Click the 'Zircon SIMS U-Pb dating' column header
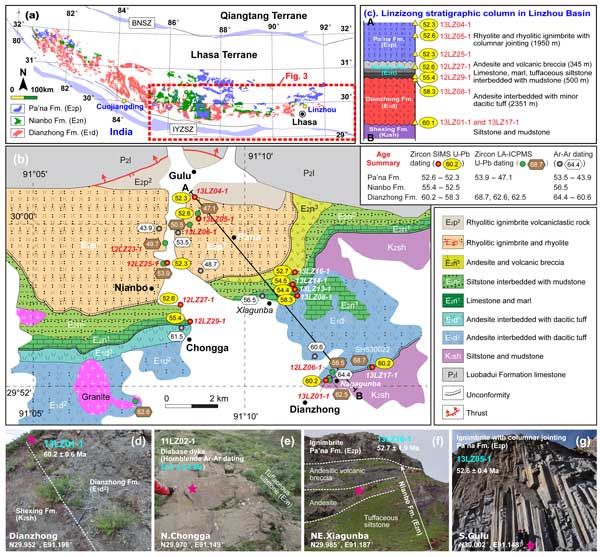This screenshot has height=557, width=600. click(x=440, y=159)
